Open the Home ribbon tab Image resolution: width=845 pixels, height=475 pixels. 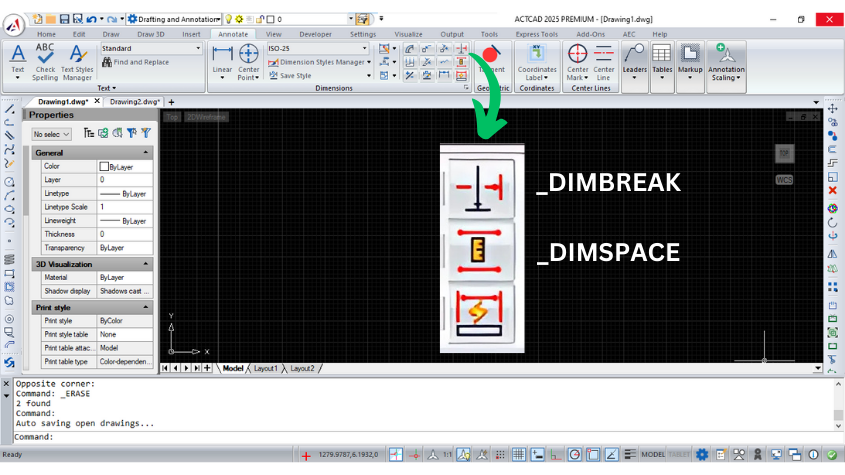tap(46, 34)
